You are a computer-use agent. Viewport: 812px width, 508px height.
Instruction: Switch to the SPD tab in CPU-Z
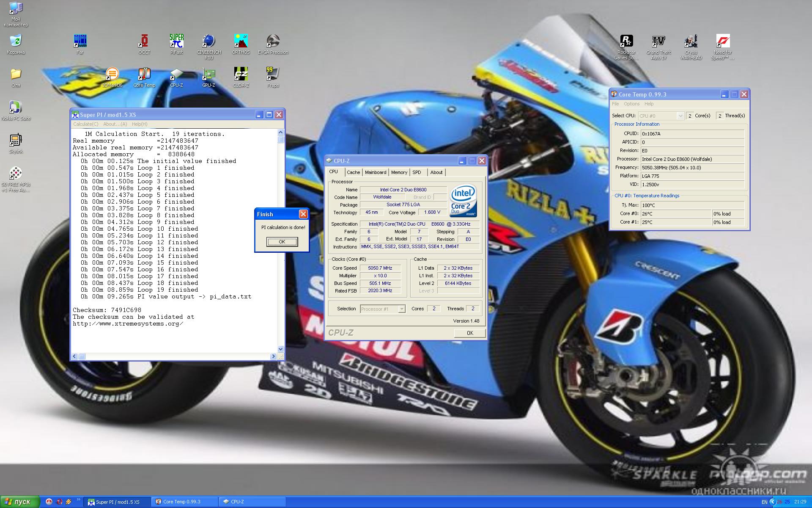click(417, 172)
